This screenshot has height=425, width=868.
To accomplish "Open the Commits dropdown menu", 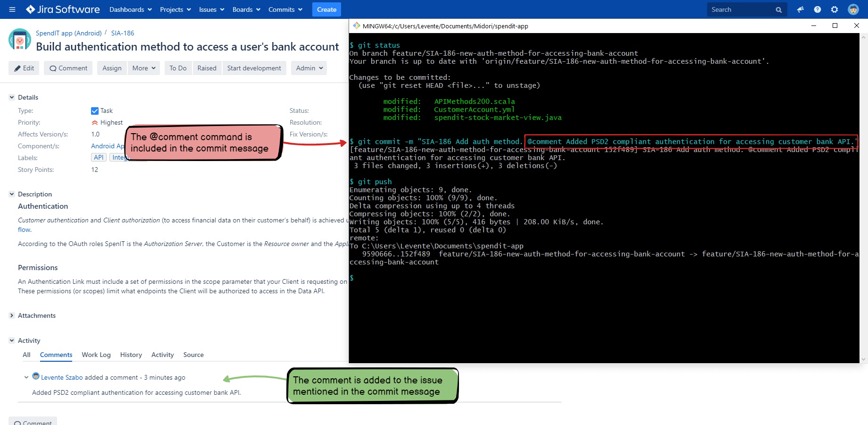I will pos(285,9).
